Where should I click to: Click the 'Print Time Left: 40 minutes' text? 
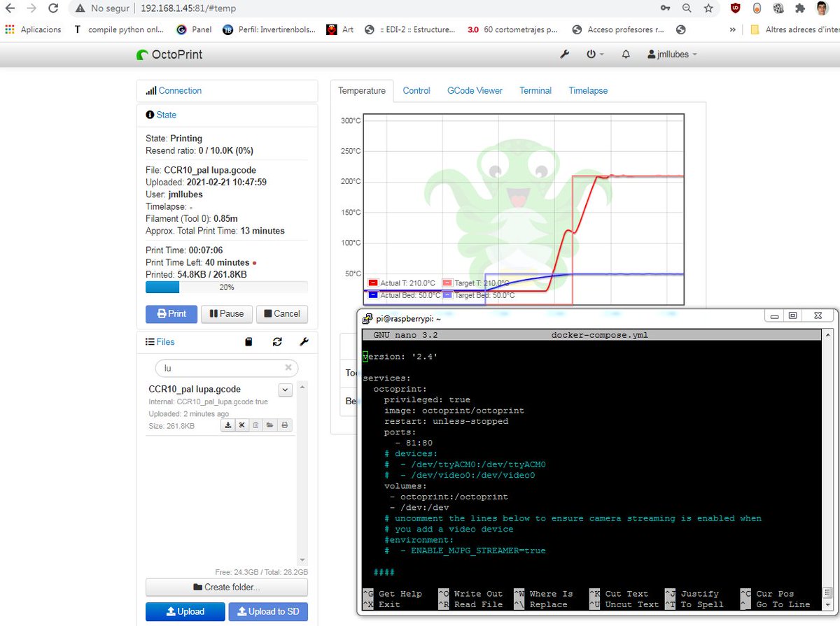tap(197, 263)
